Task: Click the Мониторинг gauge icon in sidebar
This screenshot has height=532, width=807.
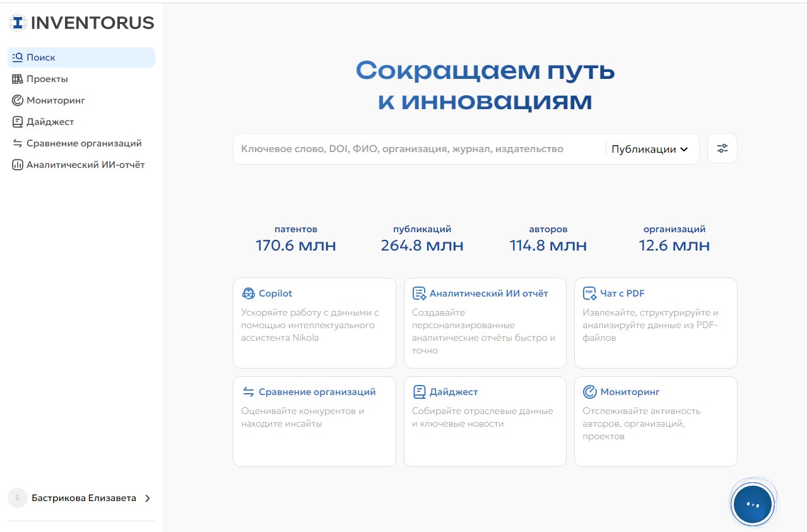Action: [18, 100]
